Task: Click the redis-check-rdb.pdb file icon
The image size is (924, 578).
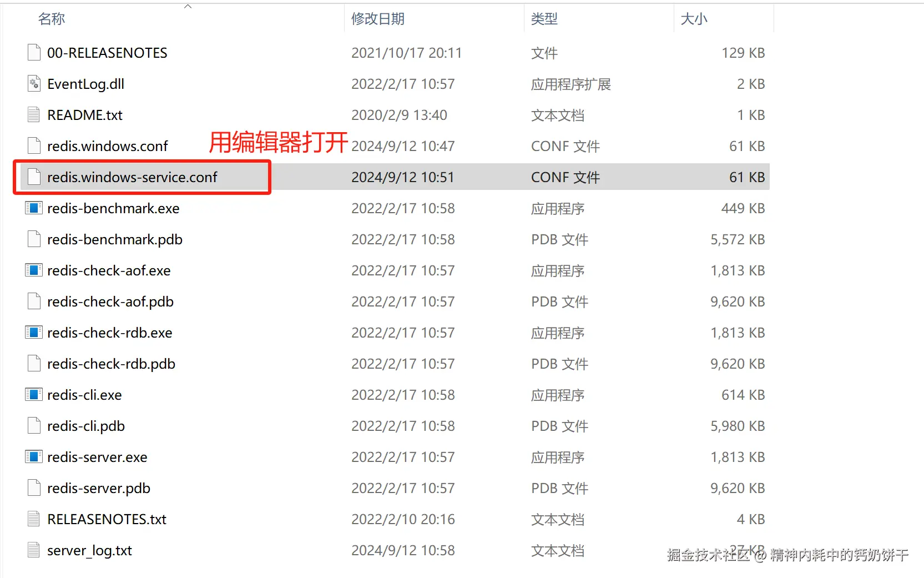Action: [x=34, y=364]
